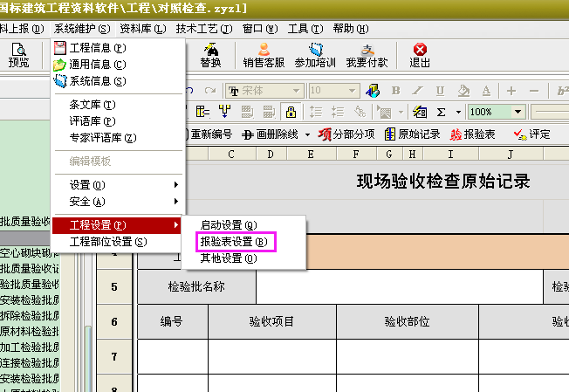The width and height of the screenshot is (569, 392).
Task: Click the 参加培训 (Training) icon
Action: tap(315, 56)
